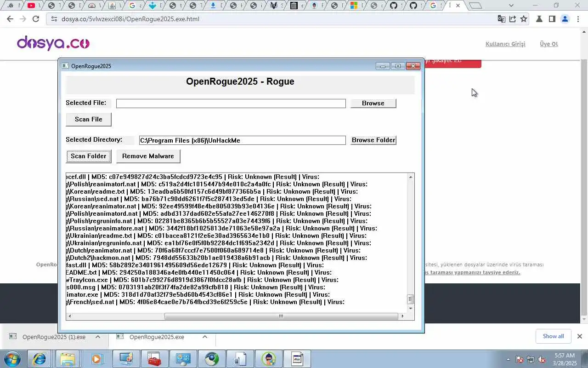
Task: Click the results list vertical scrollbar thumb
Action: tap(411, 299)
